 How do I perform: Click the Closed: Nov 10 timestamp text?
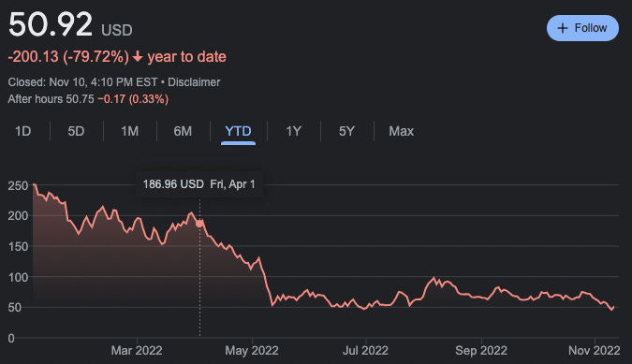tap(82, 82)
